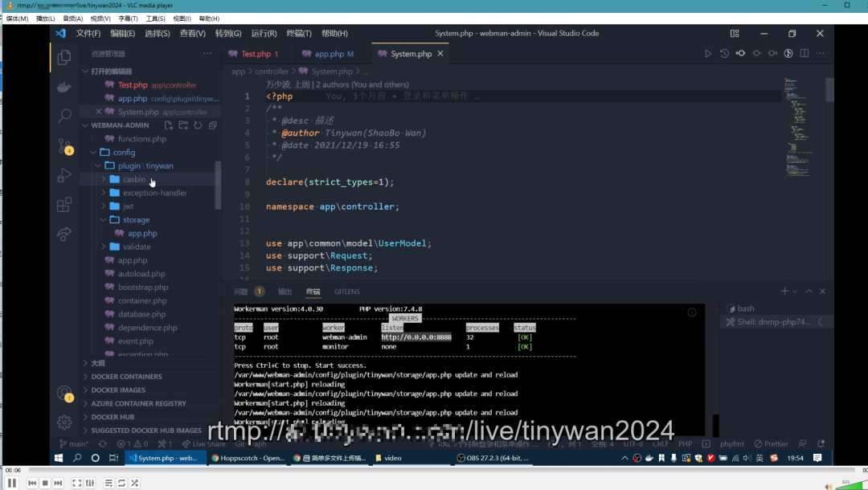
Task: Show the VLC playlist view
Action: pyautogui.click(x=108, y=483)
